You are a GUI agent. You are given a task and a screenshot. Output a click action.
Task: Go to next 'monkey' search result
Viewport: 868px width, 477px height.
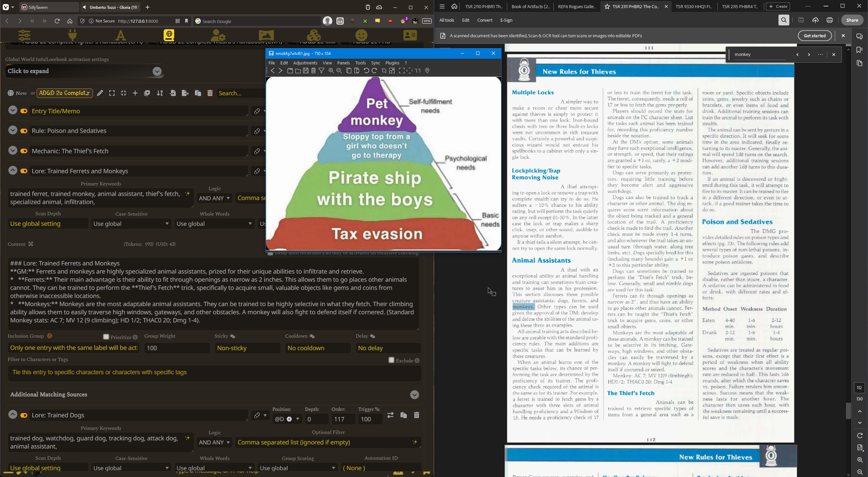809,55
